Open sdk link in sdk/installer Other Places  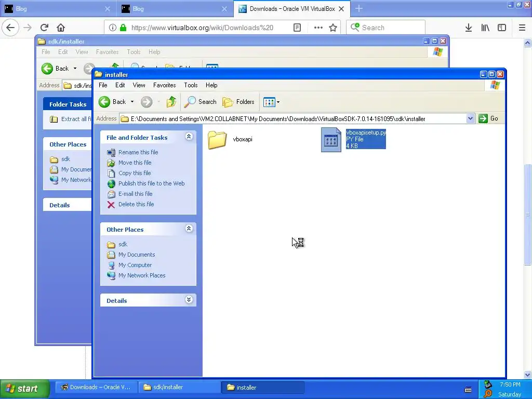coord(65,159)
